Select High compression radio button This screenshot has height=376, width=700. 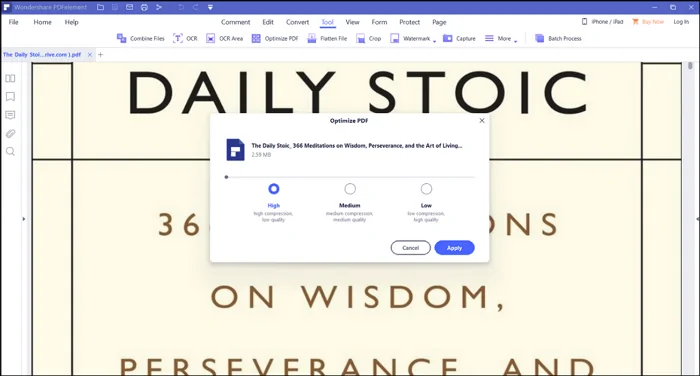pos(274,189)
